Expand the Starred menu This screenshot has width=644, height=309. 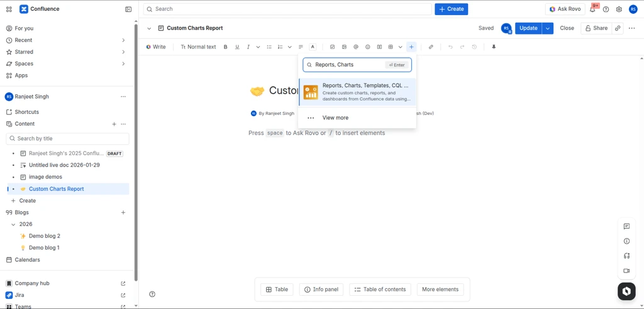click(x=123, y=52)
